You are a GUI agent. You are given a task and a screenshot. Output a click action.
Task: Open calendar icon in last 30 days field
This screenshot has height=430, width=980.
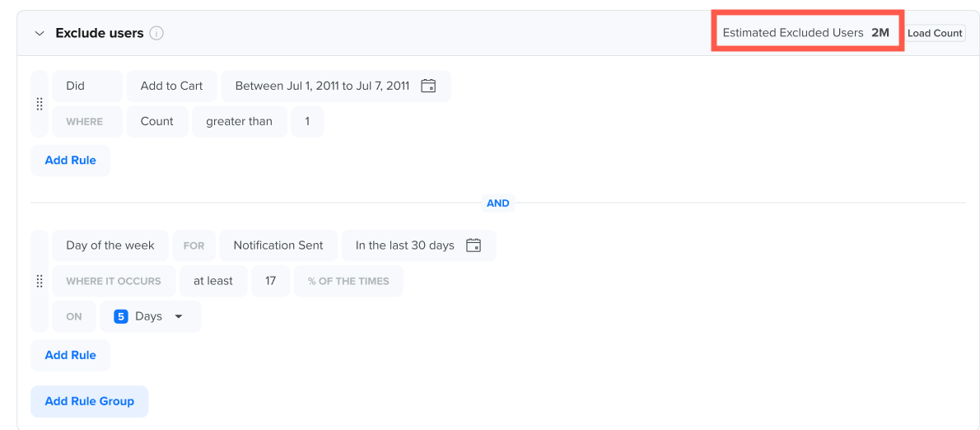point(474,245)
